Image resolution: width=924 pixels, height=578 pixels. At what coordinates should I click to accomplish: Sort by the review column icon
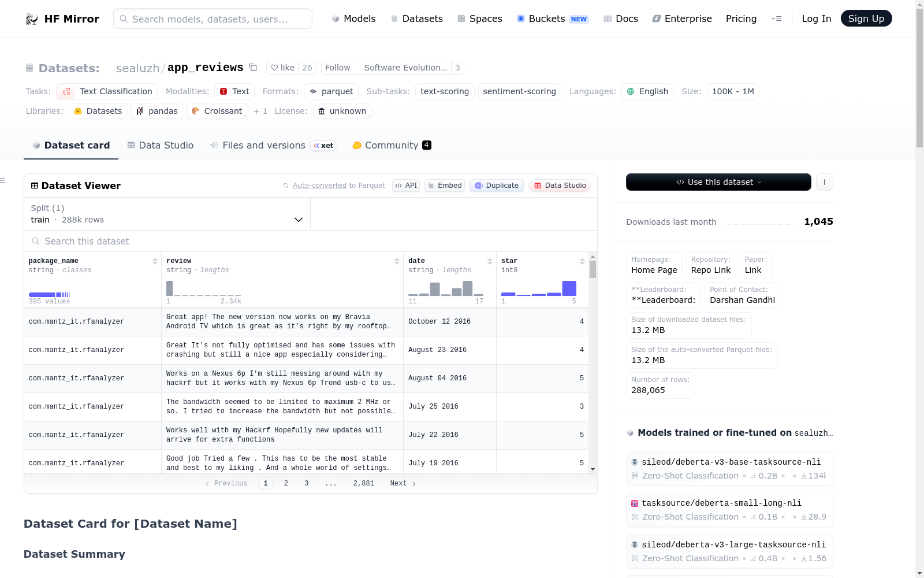pyautogui.click(x=397, y=261)
